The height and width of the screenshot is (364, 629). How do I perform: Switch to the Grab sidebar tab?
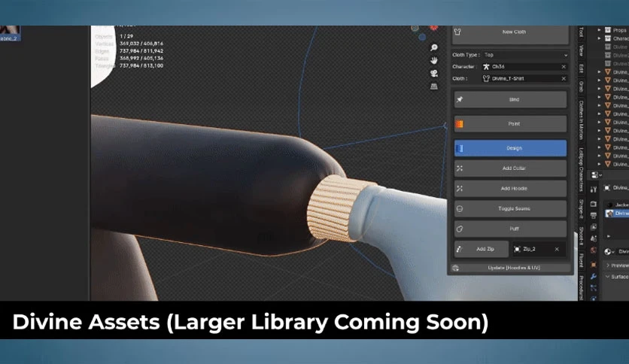pyautogui.click(x=581, y=86)
